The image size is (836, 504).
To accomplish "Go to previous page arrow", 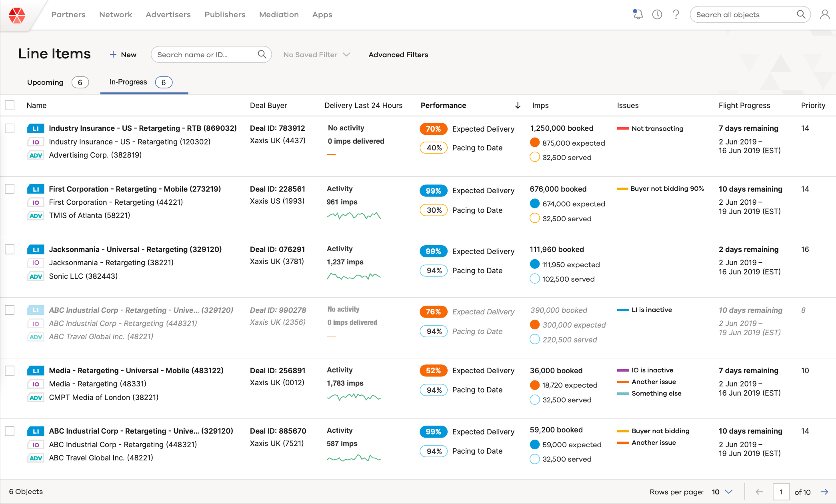I will click(759, 492).
